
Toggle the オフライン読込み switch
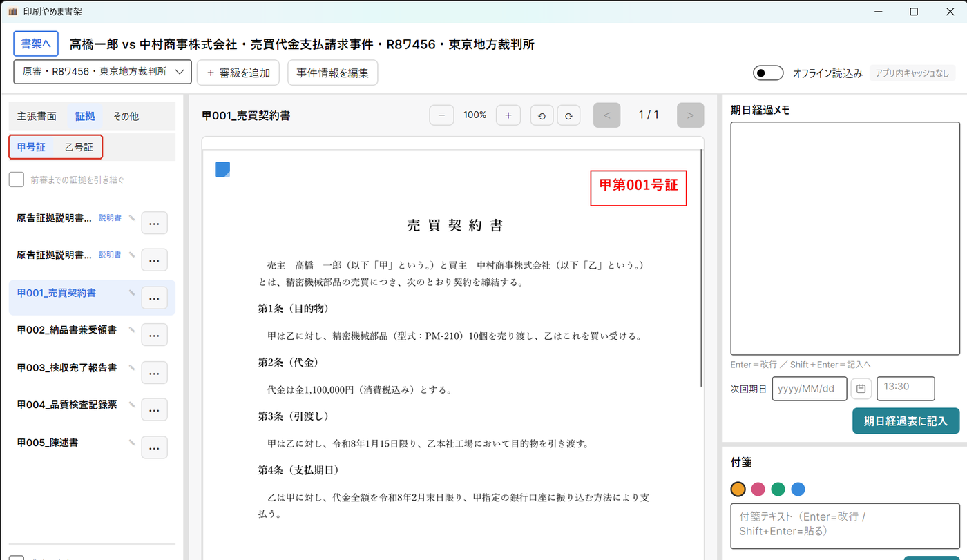coord(768,73)
